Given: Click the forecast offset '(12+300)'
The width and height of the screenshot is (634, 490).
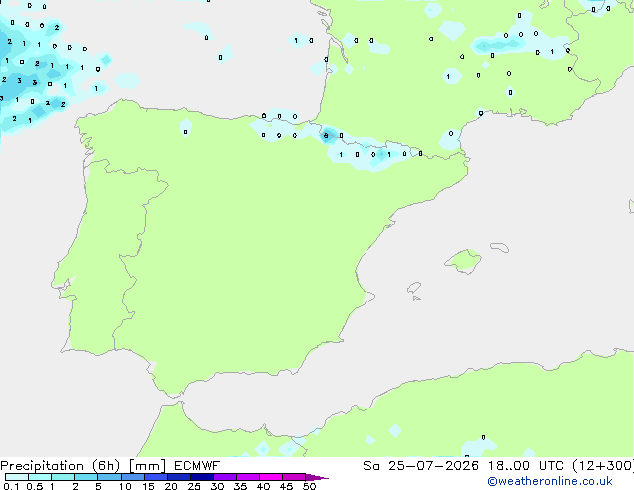Looking at the screenshot, I should click(x=603, y=466).
